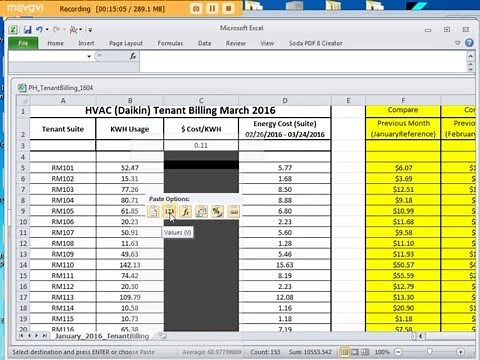Switch to Normal view in status bar
Viewport: 480px width, 360px height.
(x=345, y=352)
